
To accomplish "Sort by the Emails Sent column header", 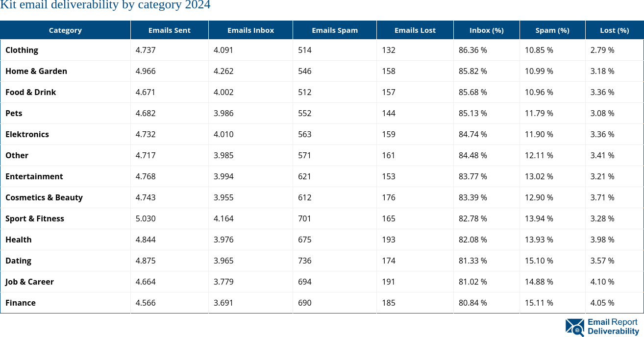I will click(x=170, y=30).
